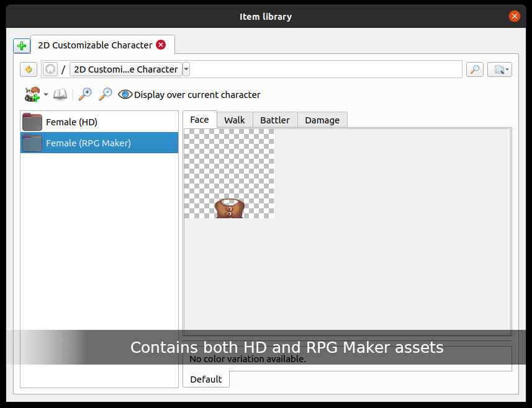Zoom in on the preview

point(85,94)
